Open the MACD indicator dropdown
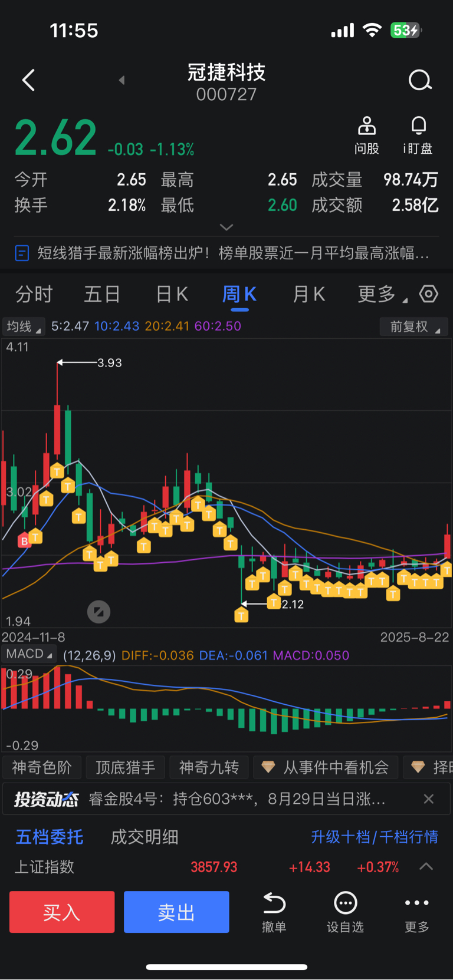Screen dimensions: 453x980 [29, 654]
